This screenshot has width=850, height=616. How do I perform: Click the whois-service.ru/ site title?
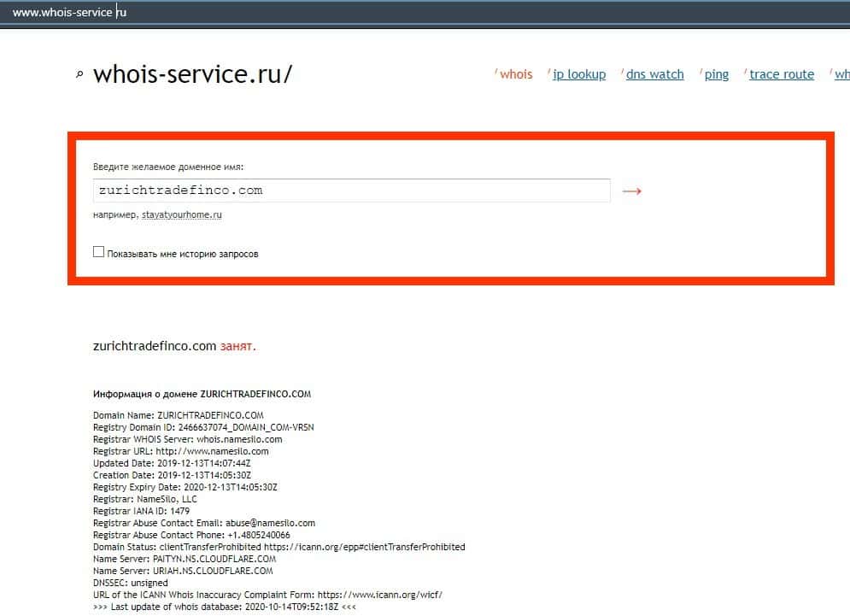click(192, 73)
